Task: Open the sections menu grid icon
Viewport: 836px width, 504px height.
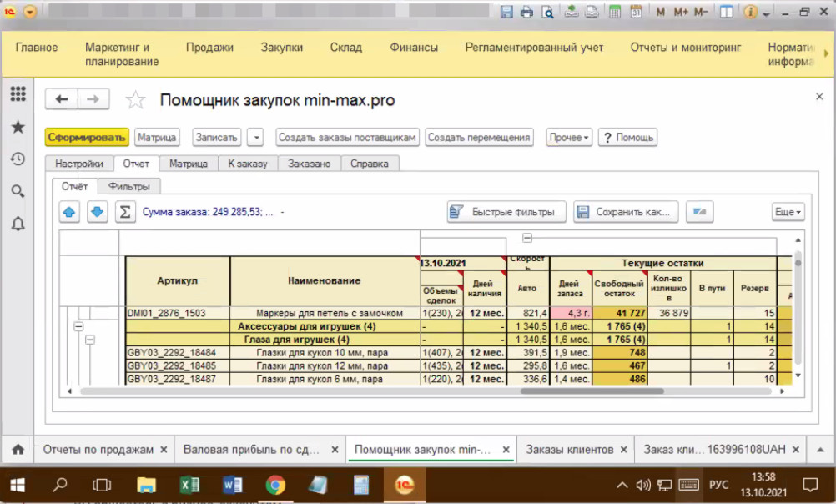Action: pos(18,94)
